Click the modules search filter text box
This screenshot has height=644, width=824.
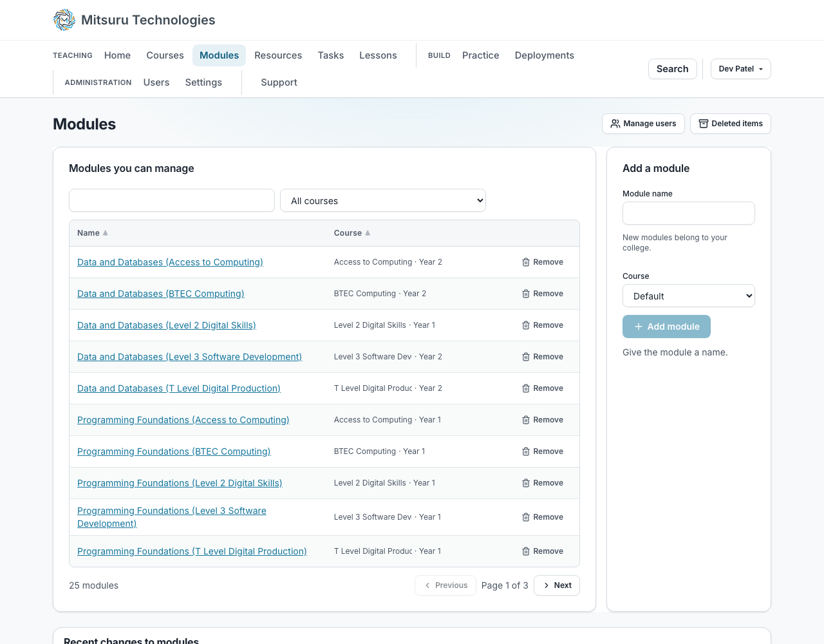[x=172, y=200]
